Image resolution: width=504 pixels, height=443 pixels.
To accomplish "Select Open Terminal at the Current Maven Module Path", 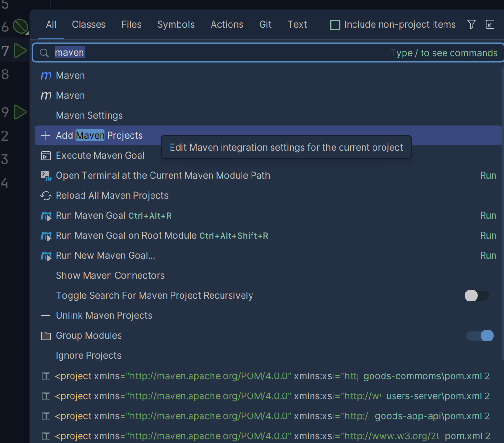I will pos(268,175).
